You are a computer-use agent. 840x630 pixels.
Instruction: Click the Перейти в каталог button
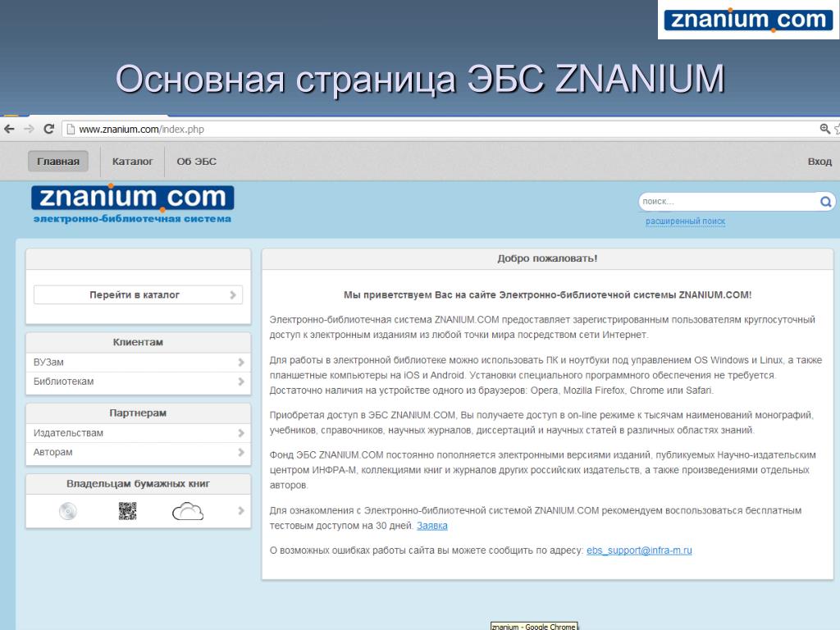(138, 294)
